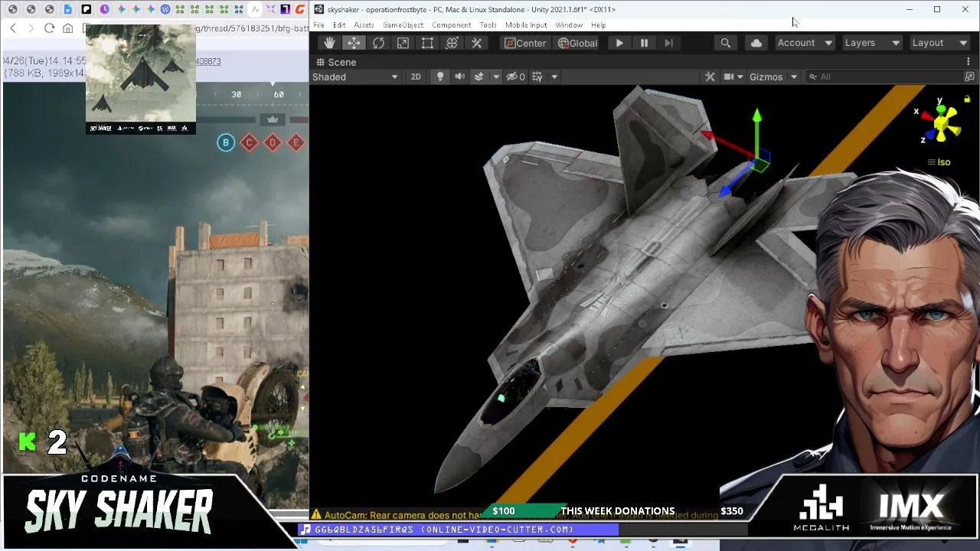The height and width of the screenshot is (551, 980).
Task: Pause the Unity editor playback
Action: [644, 43]
